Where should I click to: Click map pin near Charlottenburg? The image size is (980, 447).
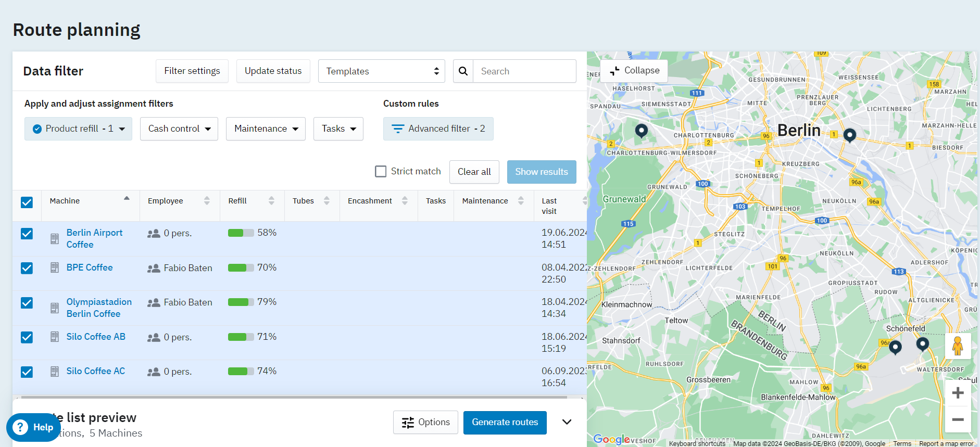click(642, 131)
